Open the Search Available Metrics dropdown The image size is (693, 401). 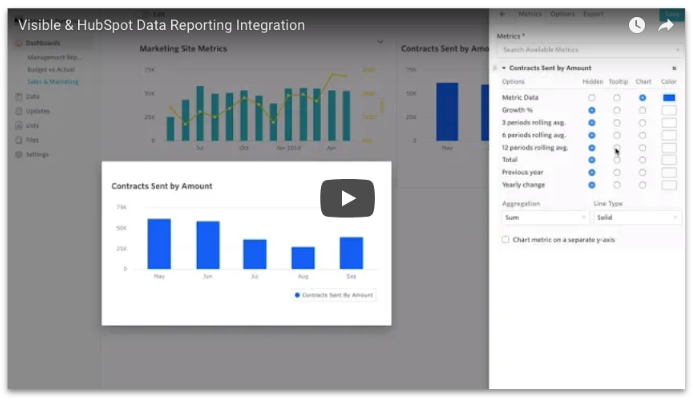pyautogui.click(x=589, y=50)
